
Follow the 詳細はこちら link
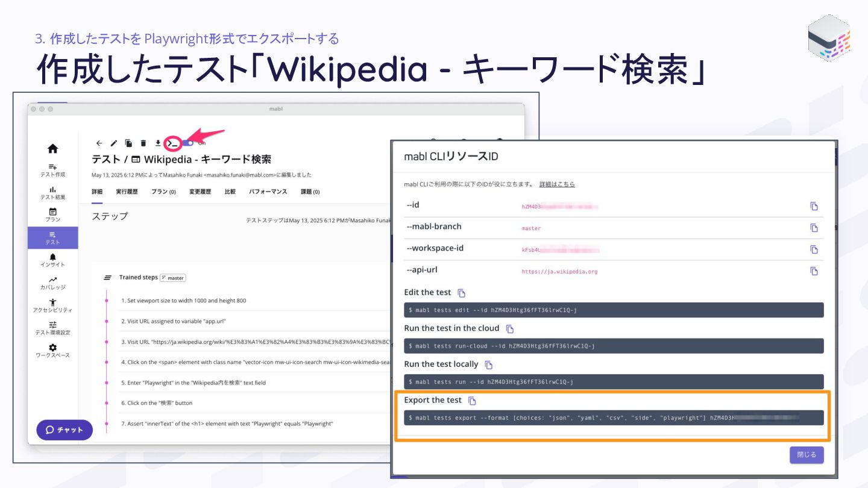pos(557,184)
